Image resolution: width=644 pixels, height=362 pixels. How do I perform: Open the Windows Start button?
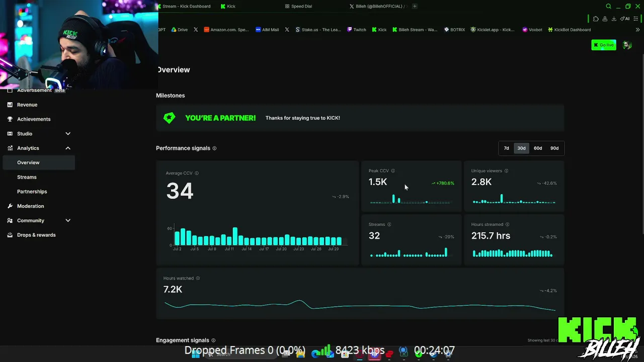pos(195,354)
